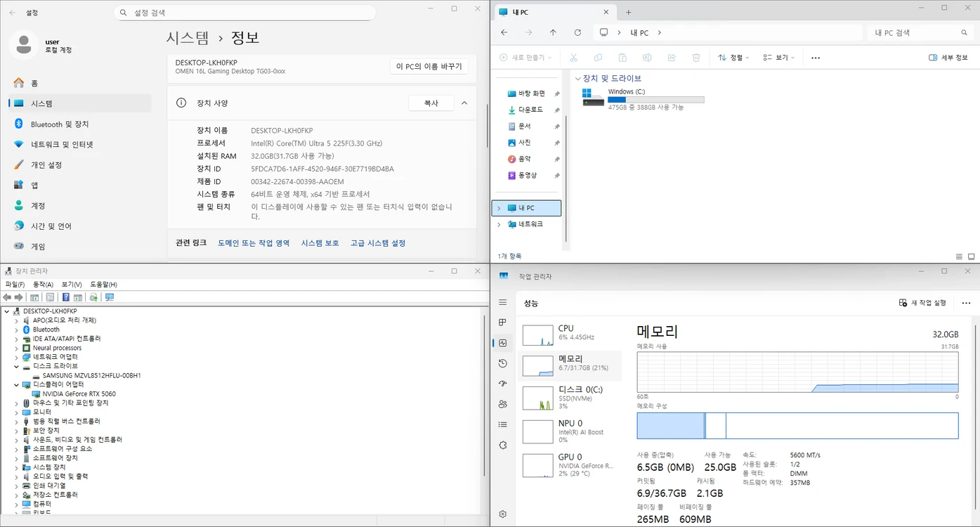Copy device specs with 복사 button

431,103
